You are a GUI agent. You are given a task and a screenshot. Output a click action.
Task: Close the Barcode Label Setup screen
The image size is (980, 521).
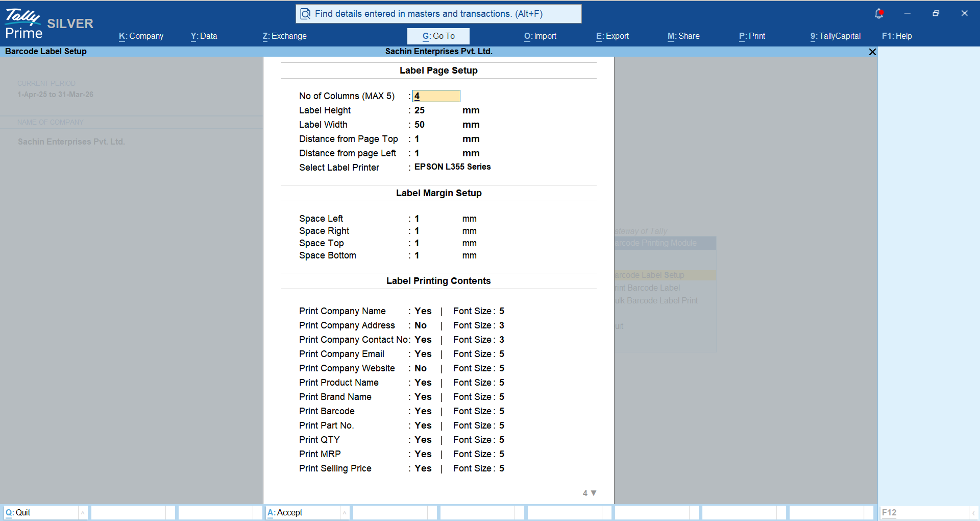[x=872, y=52]
